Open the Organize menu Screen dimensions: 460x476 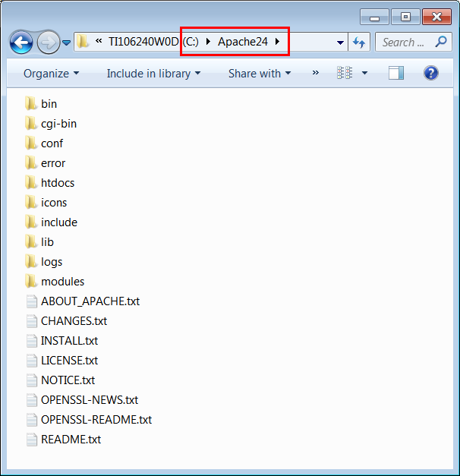click(x=51, y=74)
